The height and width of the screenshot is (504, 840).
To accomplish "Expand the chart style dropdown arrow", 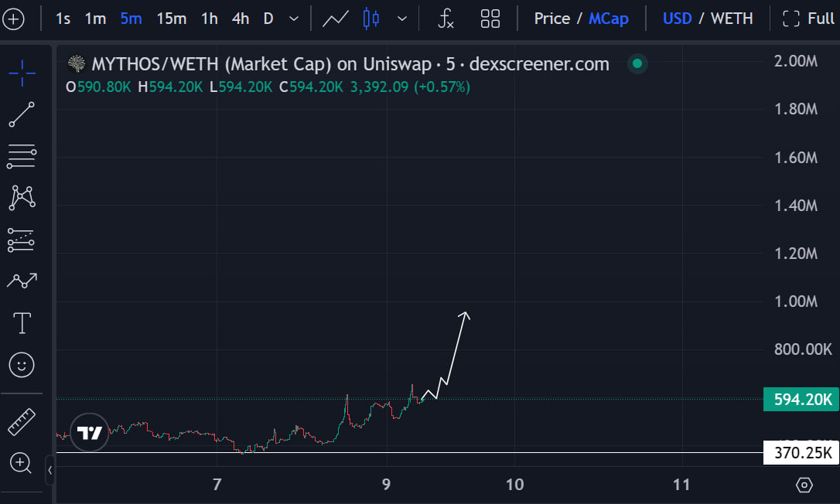I will coord(401,19).
